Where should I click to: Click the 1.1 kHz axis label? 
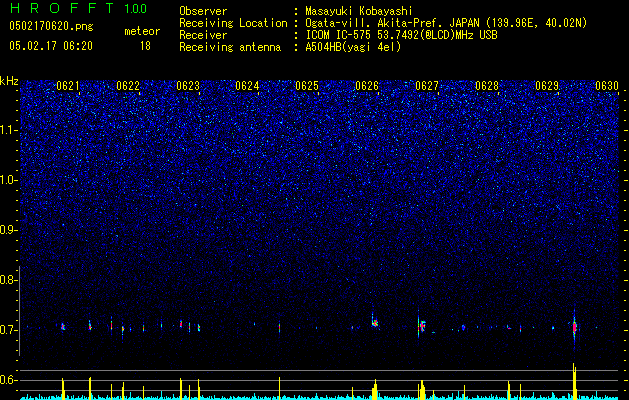coord(9,130)
